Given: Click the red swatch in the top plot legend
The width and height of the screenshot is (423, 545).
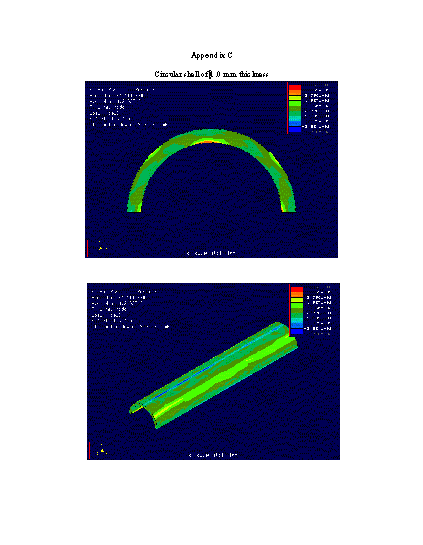Looking at the screenshot, I should point(295,87).
